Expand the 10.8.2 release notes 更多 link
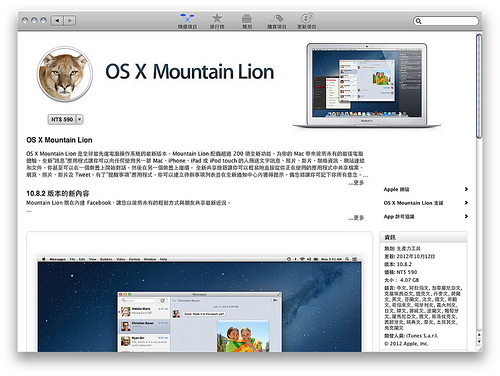The width and height of the screenshot is (500, 376). (x=356, y=218)
